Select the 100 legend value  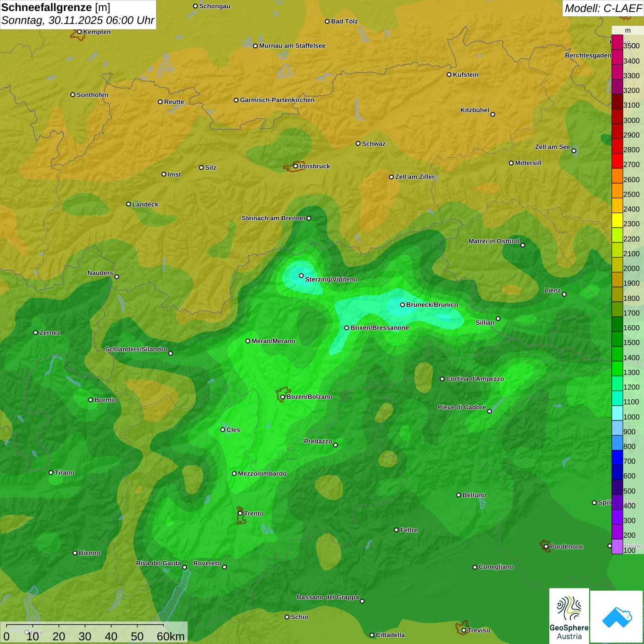[x=629, y=550]
